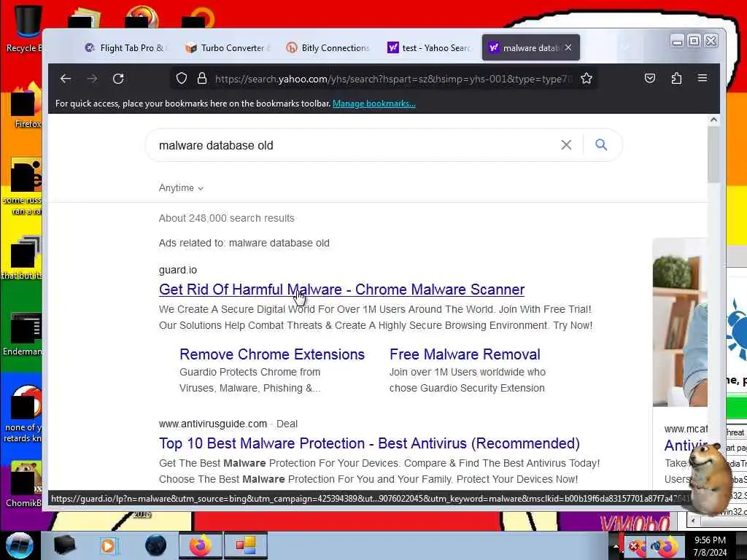Open the Remove Chrome Extensions link
Image resolution: width=747 pixels, height=560 pixels.
272,354
